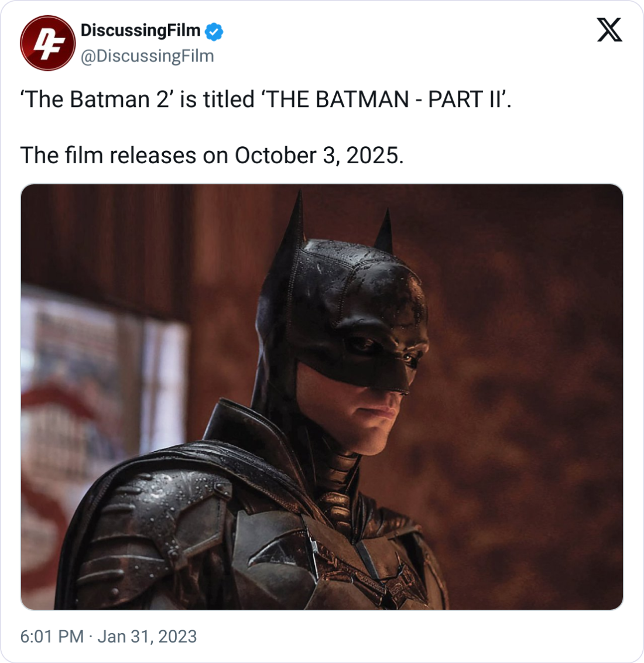
Task: Click the right pointed ear of the cowl
Action: coord(385,231)
